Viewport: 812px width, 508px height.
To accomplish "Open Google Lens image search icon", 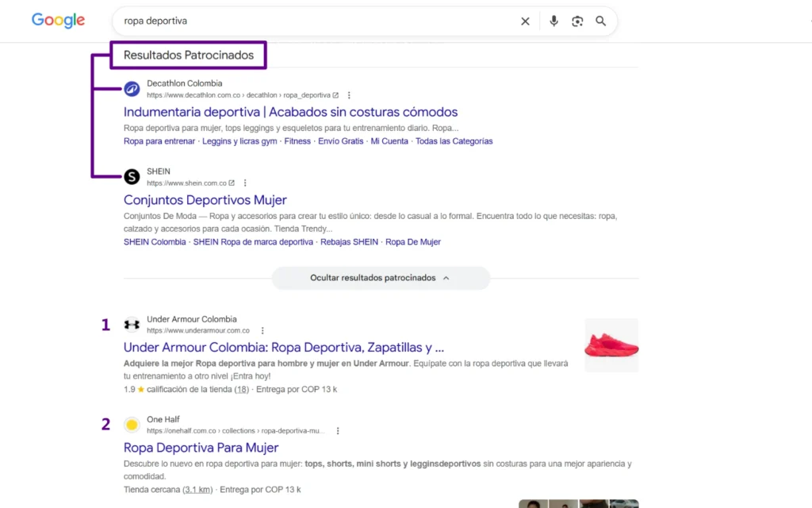I will point(577,21).
